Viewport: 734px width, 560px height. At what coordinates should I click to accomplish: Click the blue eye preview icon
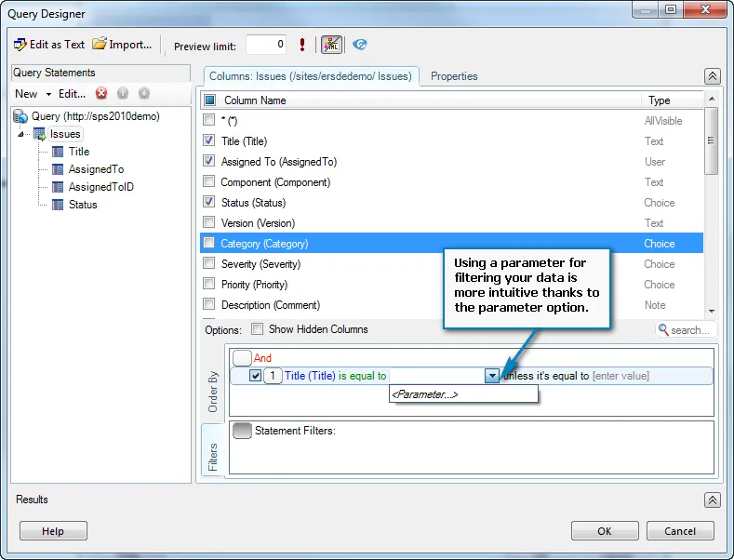coord(359,45)
